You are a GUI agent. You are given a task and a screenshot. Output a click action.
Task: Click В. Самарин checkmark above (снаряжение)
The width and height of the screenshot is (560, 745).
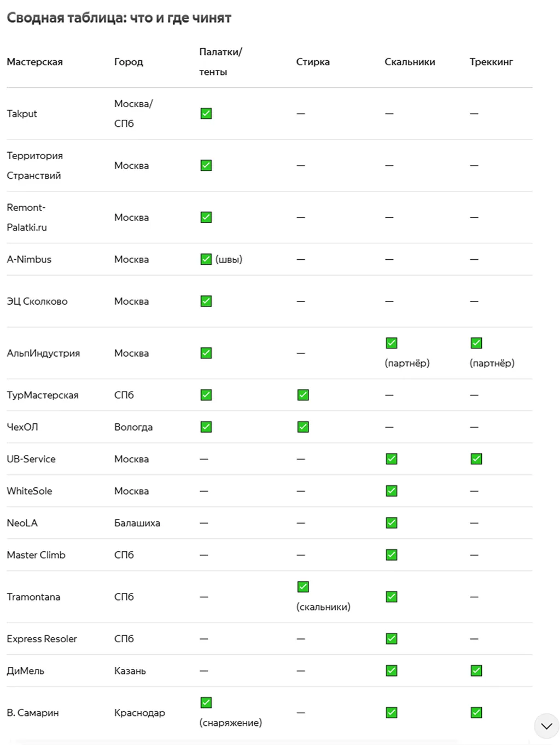pyautogui.click(x=206, y=702)
